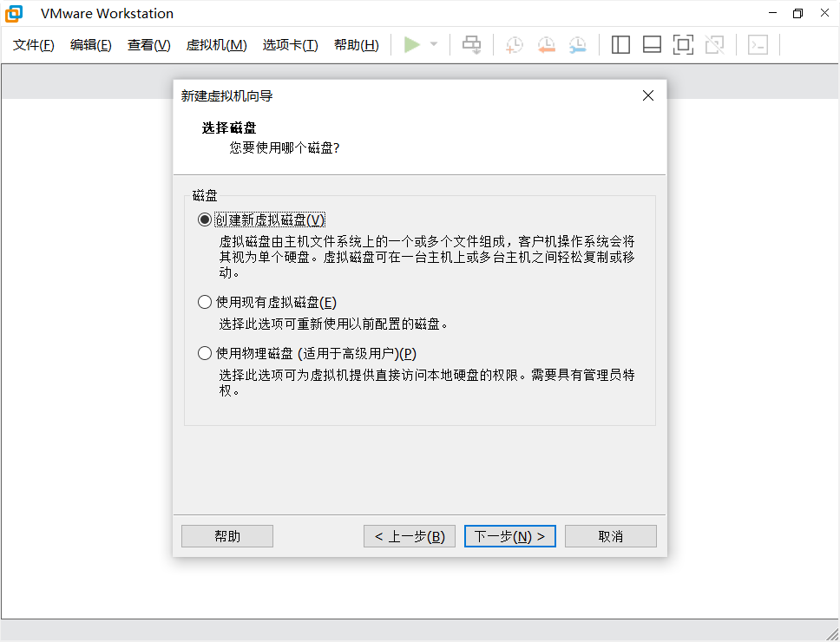Viewport: 840px width, 642px height.
Task: Click the console view terminal icon
Action: click(758, 45)
